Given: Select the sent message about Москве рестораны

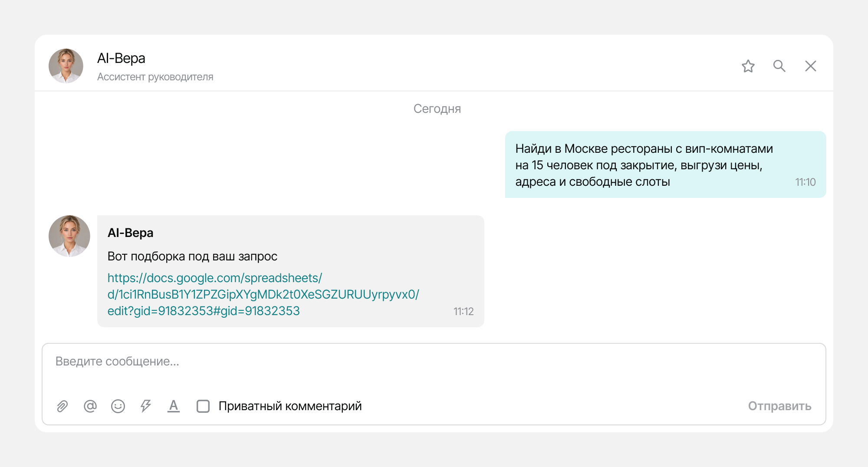Looking at the screenshot, I should pyautogui.click(x=665, y=164).
